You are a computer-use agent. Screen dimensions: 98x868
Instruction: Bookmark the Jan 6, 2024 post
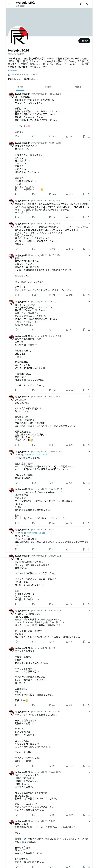(x=84, y=249)
